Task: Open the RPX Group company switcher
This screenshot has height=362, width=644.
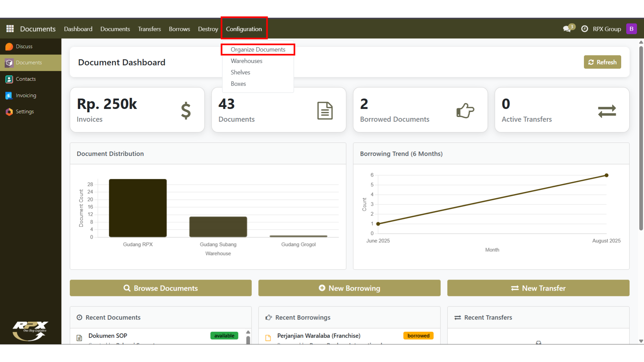Action: click(x=607, y=29)
